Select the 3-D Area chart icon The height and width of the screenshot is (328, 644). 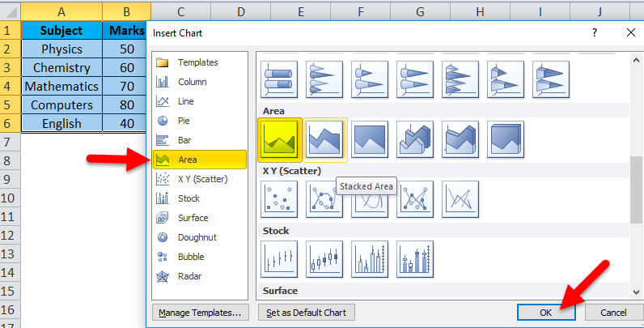415,138
